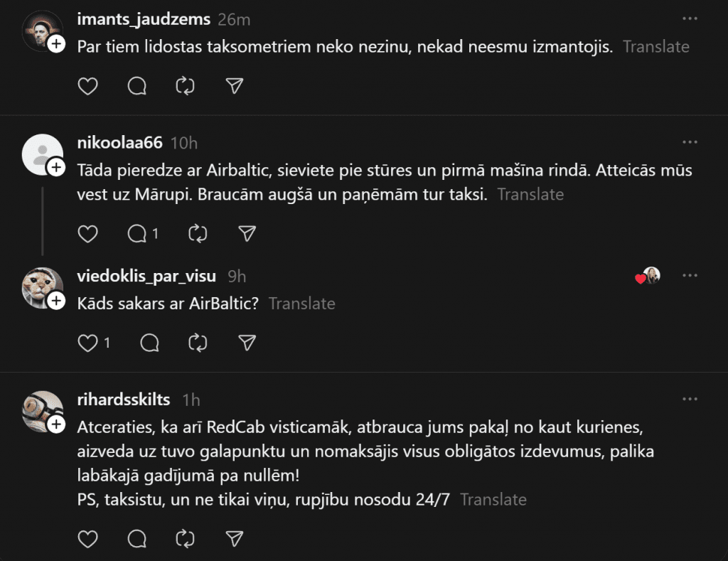Share viedoklis_par_visu's reply
The image size is (728, 561).
247,343
